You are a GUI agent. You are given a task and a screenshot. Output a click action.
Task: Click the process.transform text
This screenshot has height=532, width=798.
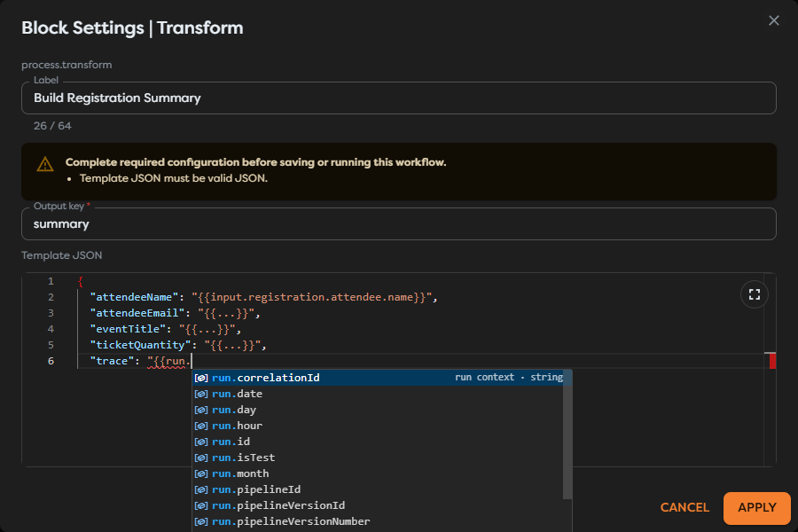point(66,65)
